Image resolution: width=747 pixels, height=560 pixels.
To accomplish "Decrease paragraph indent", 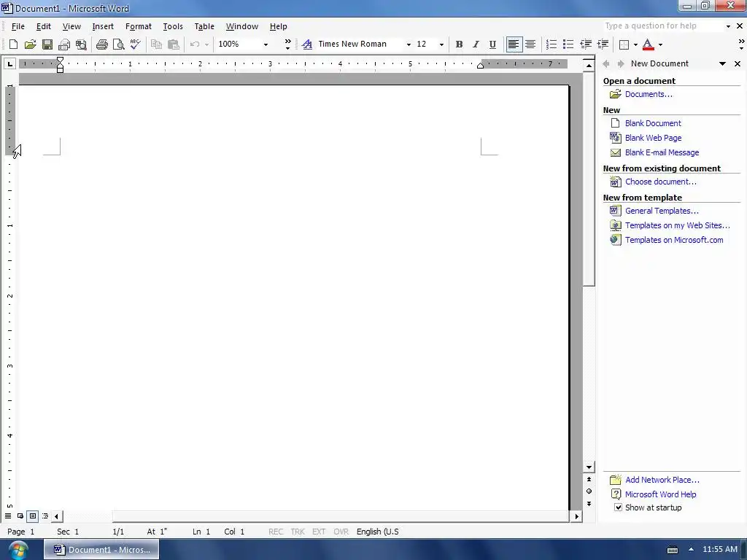I will [x=586, y=44].
